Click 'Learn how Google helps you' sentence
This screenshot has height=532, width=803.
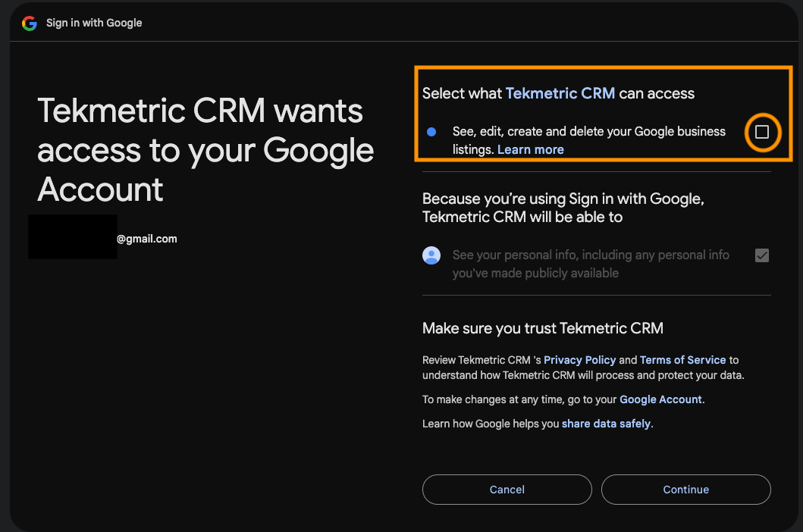[538, 424]
